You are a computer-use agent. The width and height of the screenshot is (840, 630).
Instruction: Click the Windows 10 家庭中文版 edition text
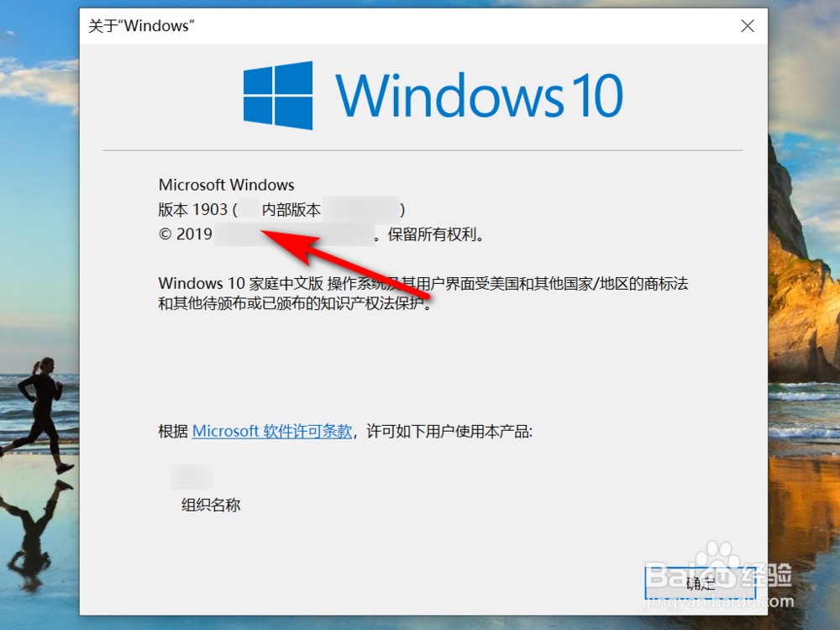(x=240, y=283)
